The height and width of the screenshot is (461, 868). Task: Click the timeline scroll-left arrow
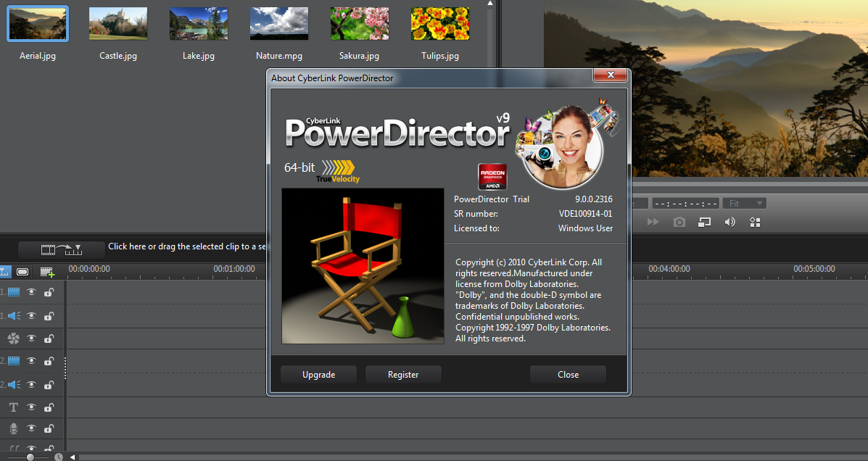[73, 457]
